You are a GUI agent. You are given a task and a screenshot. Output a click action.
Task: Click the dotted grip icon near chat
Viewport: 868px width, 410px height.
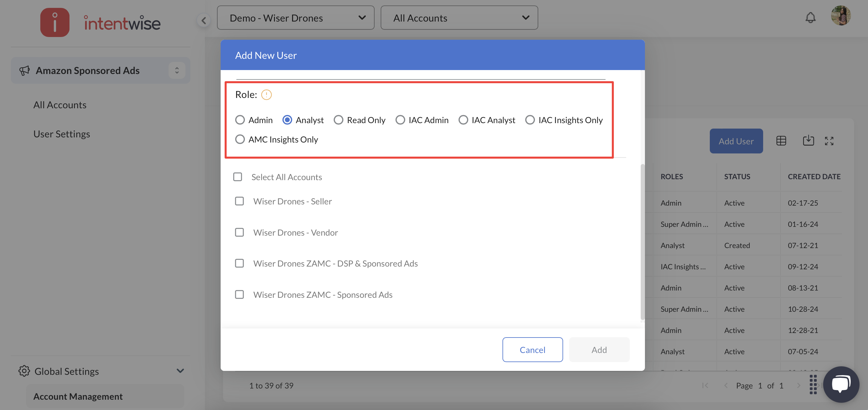813,385
